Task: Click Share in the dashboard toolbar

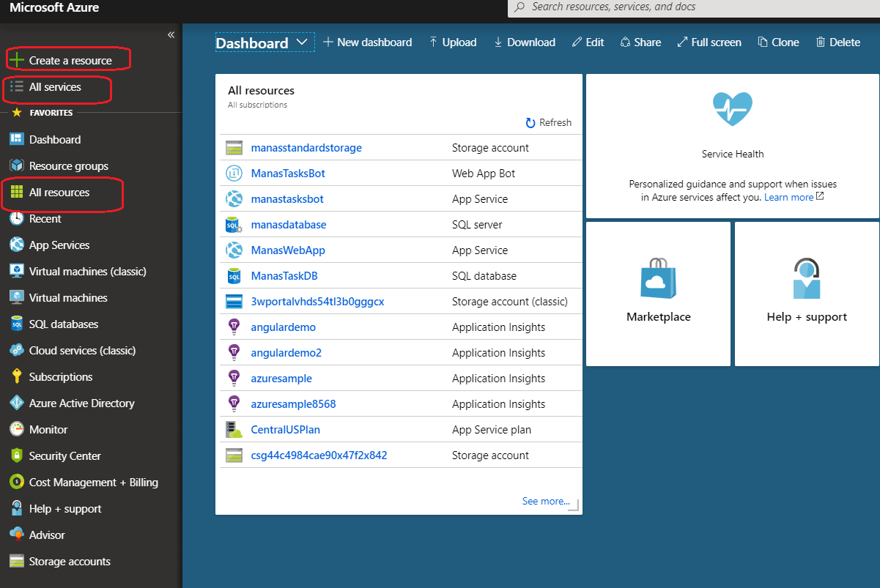Action: coord(640,42)
